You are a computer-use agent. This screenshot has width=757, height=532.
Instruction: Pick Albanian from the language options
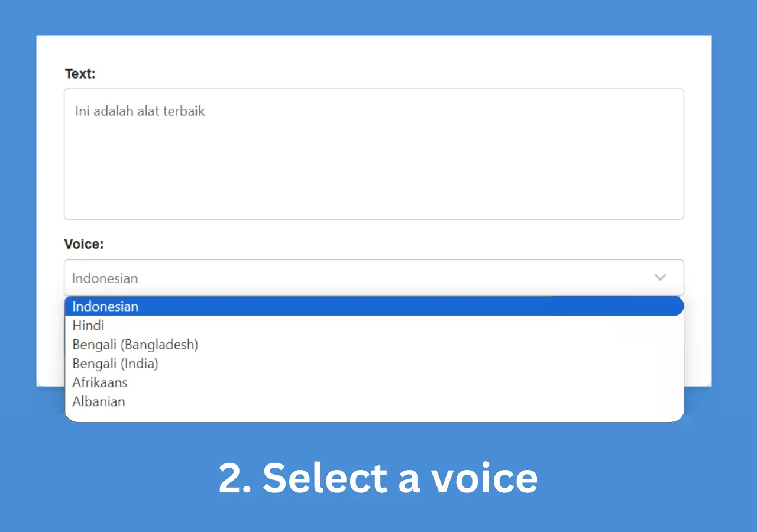pyautogui.click(x=99, y=401)
